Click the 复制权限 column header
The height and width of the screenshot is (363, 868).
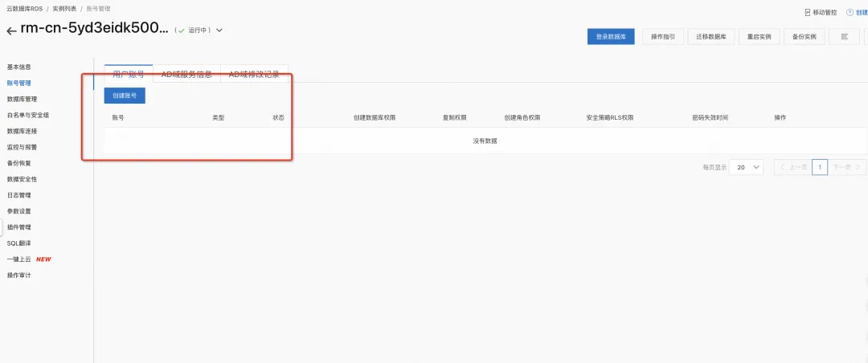click(454, 118)
